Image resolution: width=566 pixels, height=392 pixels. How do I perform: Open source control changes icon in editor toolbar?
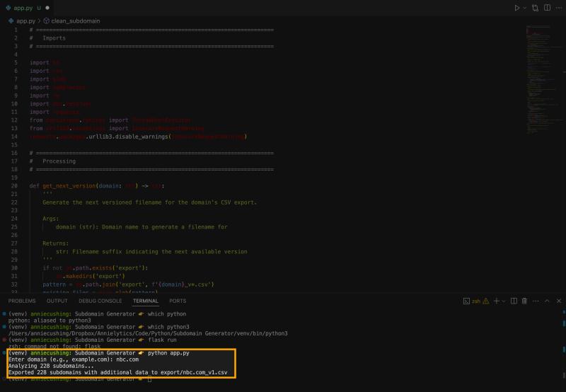pyautogui.click(x=535, y=8)
